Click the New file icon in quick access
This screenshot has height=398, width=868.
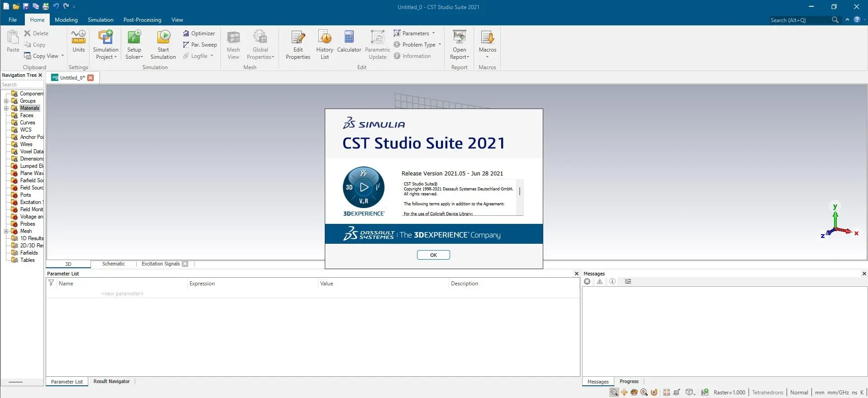point(6,6)
